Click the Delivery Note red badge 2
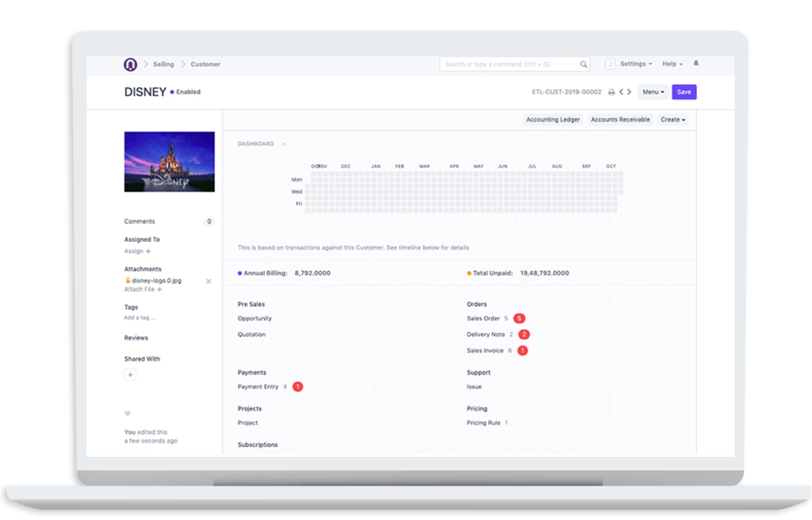Image resolution: width=812 pixels, height=520 pixels. pos(524,334)
